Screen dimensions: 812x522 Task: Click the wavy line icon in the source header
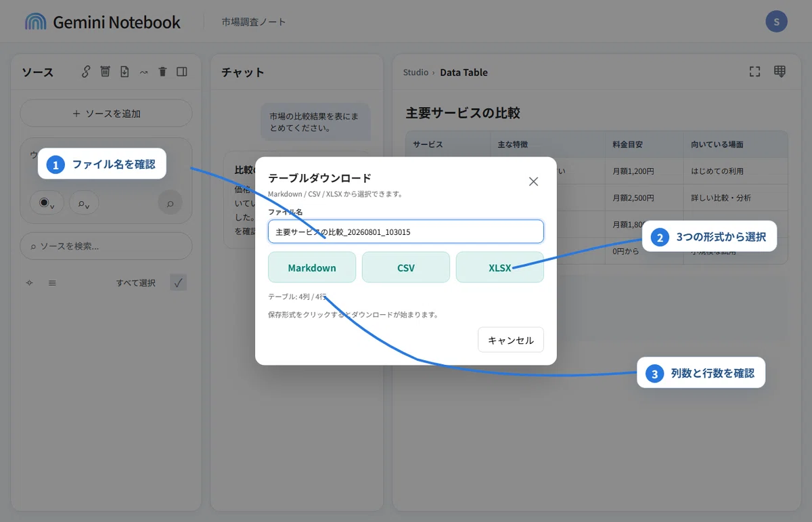pos(143,72)
